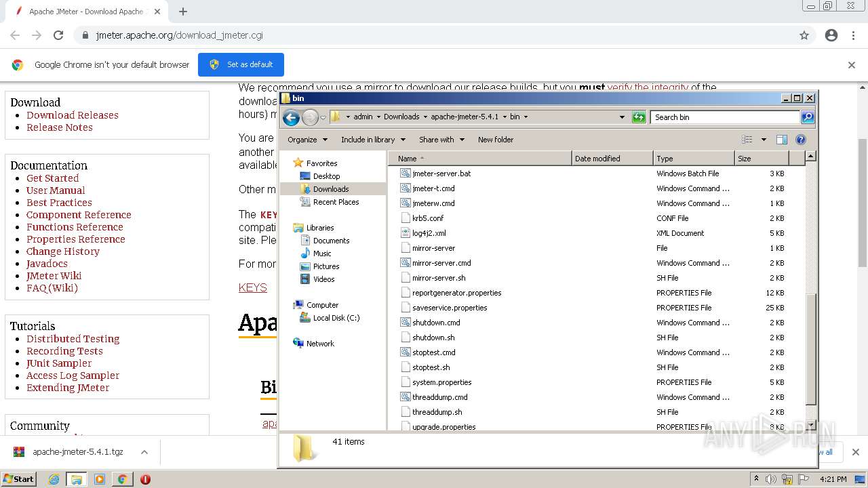868x488 pixels.
Task: Select Desktop under Favorites
Action: [326, 176]
